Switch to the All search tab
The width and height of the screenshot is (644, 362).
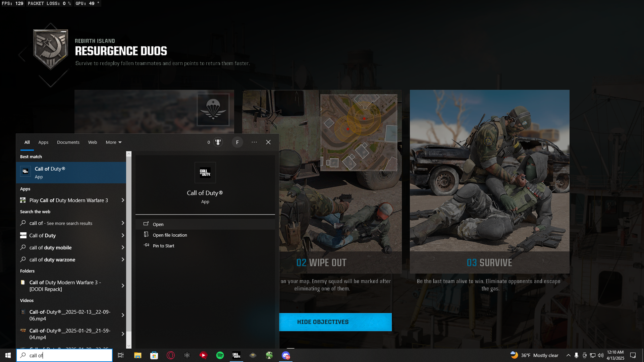(27, 142)
